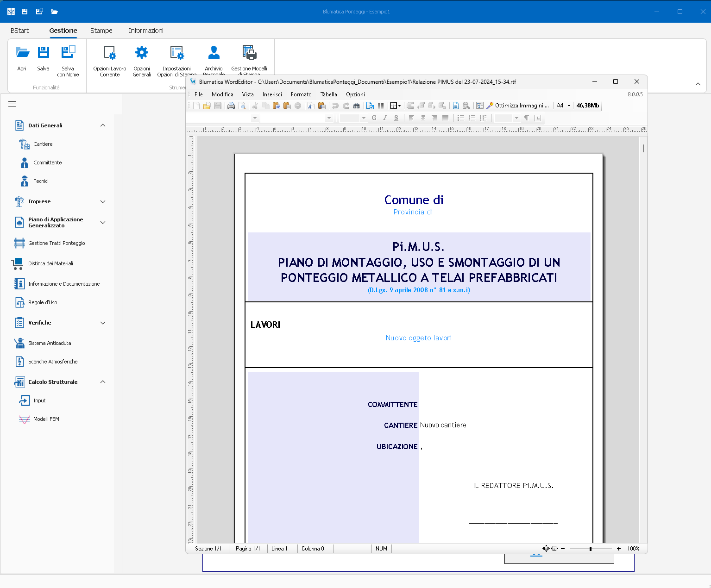The height and width of the screenshot is (588, 711).
Task: Toggle paragraph marks (¶) display
Action: click(527, 118)
